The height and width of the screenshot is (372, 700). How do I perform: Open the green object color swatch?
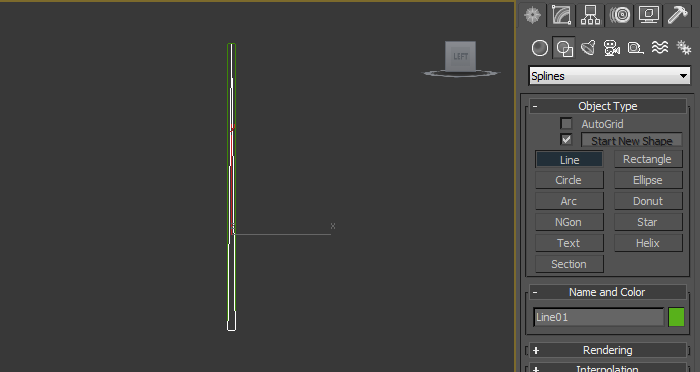tap(676, 317)
